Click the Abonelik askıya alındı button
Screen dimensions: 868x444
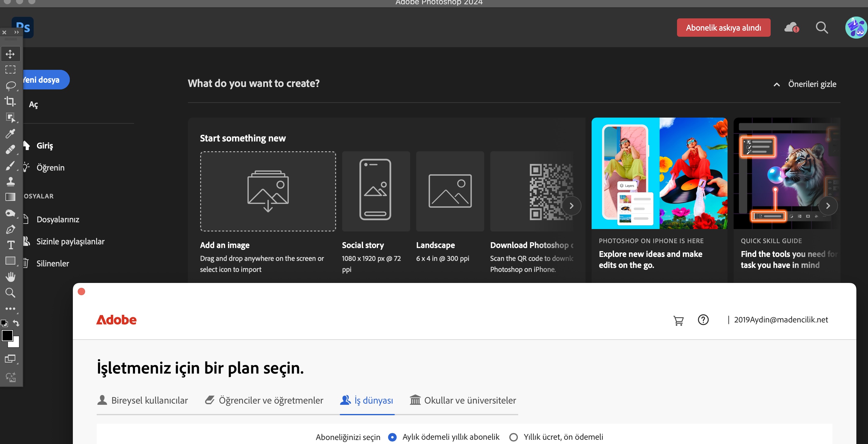(x=724, y=28)
